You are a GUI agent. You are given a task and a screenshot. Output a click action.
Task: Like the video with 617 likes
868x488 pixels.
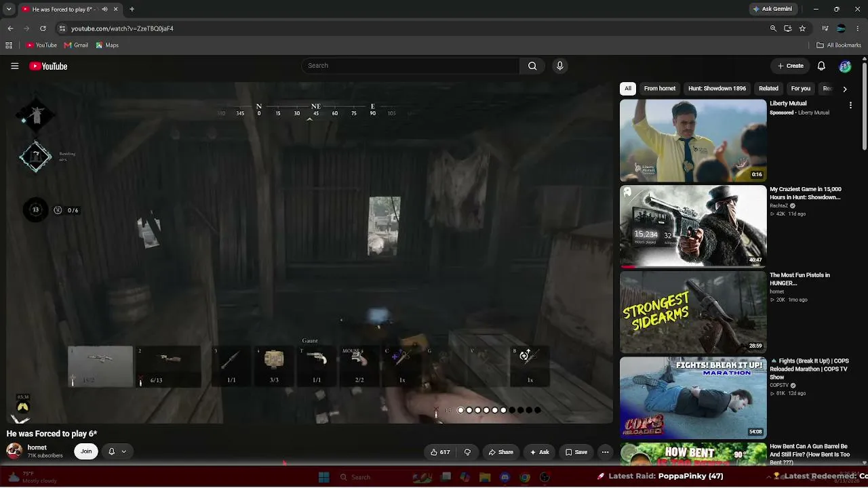click(440, 452)
